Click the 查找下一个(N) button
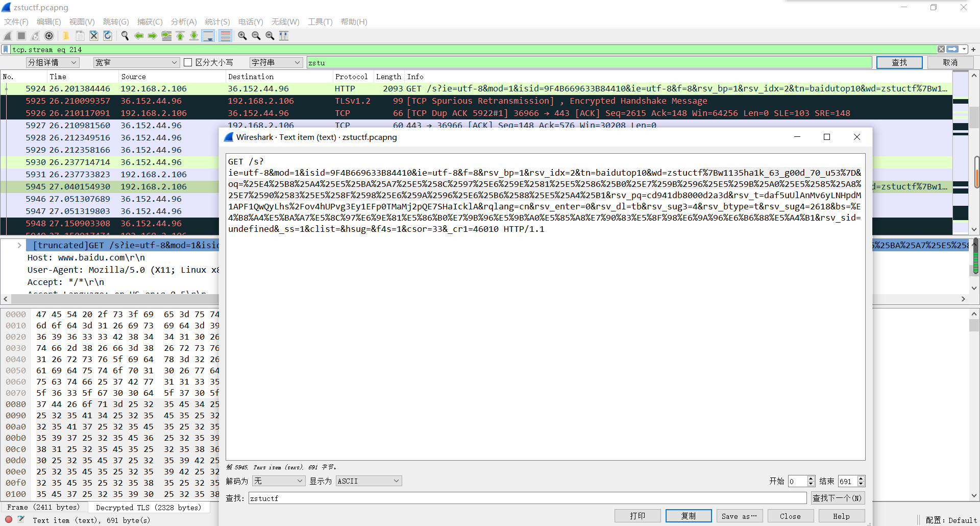 tap(837, 498)
